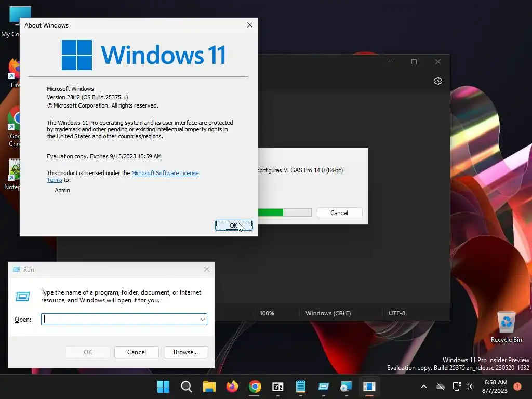
Task: Close the Notepad window
Action: coord(437,62)
